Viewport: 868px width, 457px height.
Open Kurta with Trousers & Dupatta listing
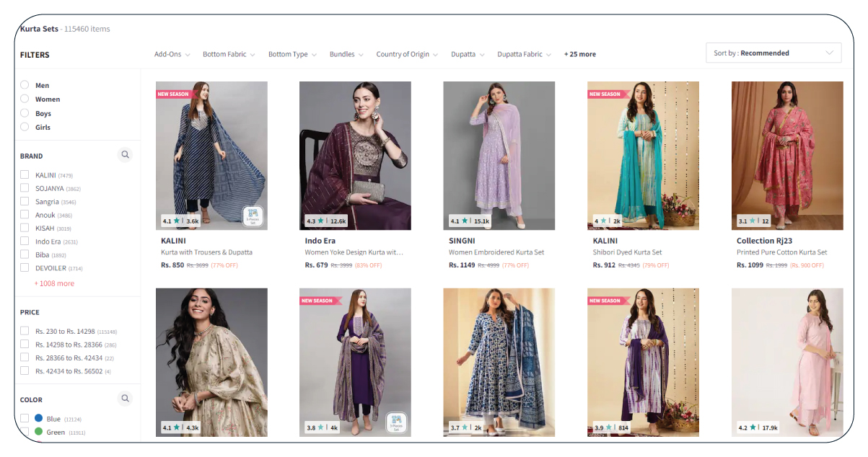206,252
